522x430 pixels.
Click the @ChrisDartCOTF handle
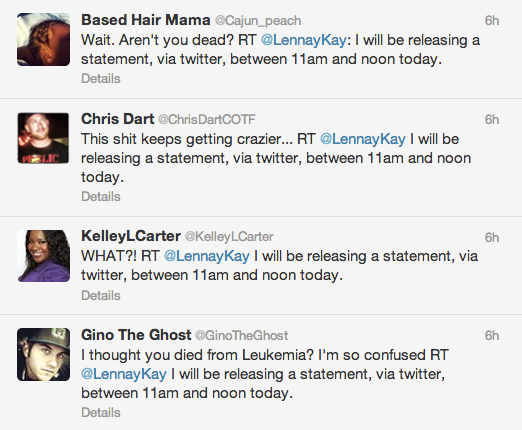coord(207,120)
